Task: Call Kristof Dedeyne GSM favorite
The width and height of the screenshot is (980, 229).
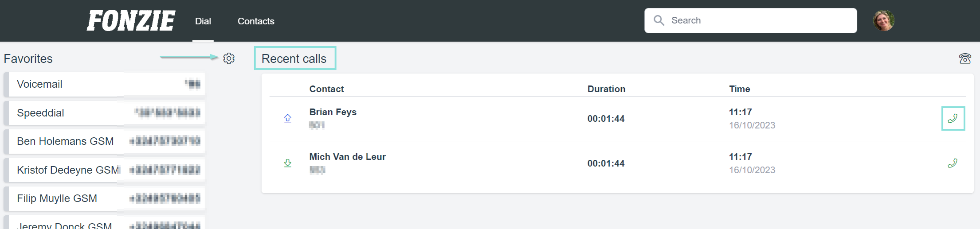Action: pos(105,170)
